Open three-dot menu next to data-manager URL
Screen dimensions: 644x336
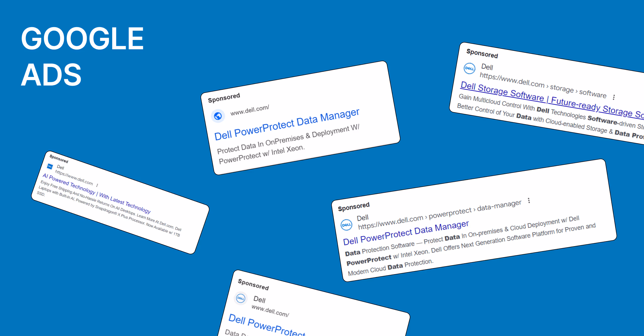(529, 200)
